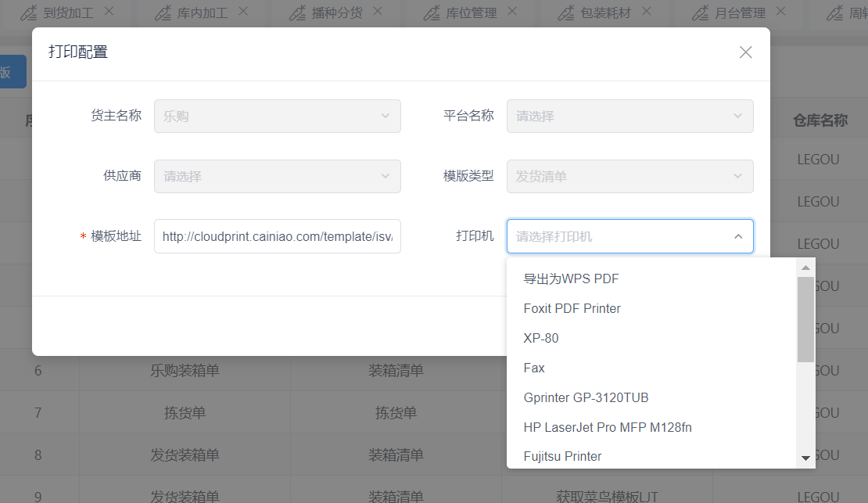Image resolution: width=868 pixels, height=503 pixels.
Task: Click 装箱清单 type cell in row 6
Action: coord(396,371)
